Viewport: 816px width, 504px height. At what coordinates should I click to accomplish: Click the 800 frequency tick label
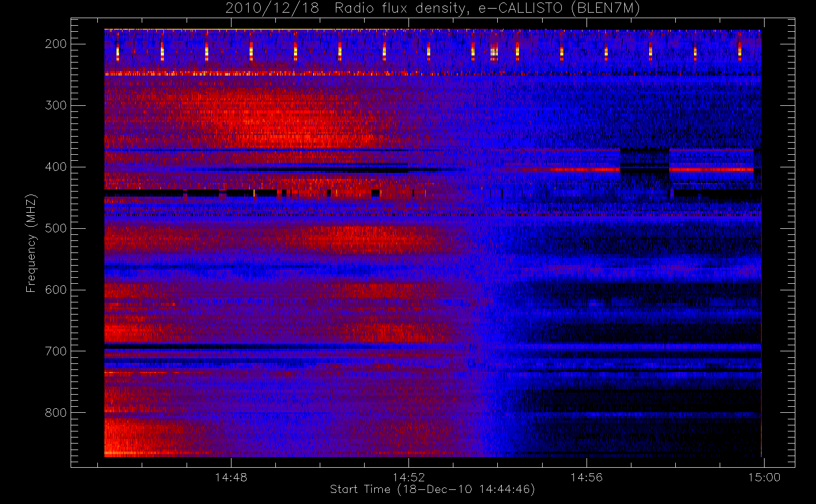pyautogui.click(x=56, y=413)
